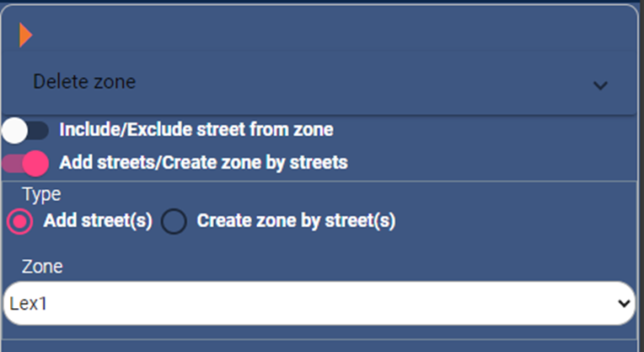Click the Zone select dropdown arrow
The image size is (644, 352).
pos(624,303)
